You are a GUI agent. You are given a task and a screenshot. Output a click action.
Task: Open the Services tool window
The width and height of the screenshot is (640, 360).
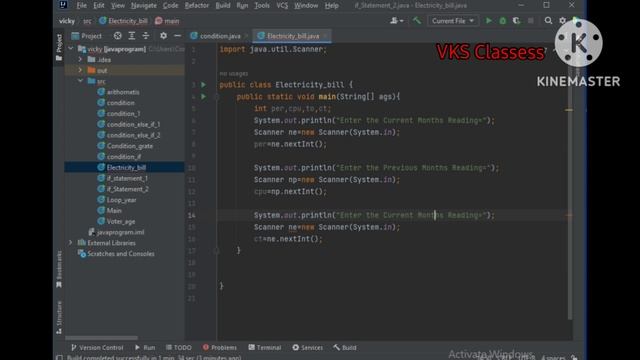point(308,347)
